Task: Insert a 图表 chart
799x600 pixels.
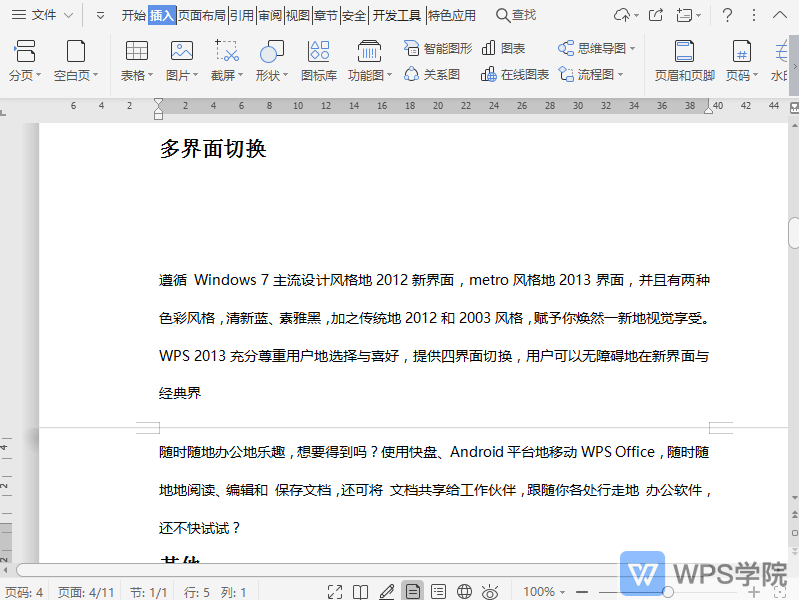Action: point(503,48)
